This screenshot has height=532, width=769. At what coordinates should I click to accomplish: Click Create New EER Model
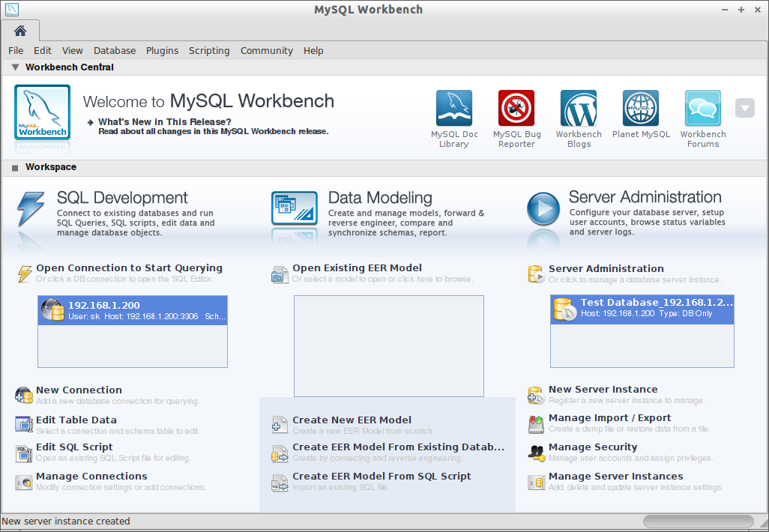(x=352, y=420)
